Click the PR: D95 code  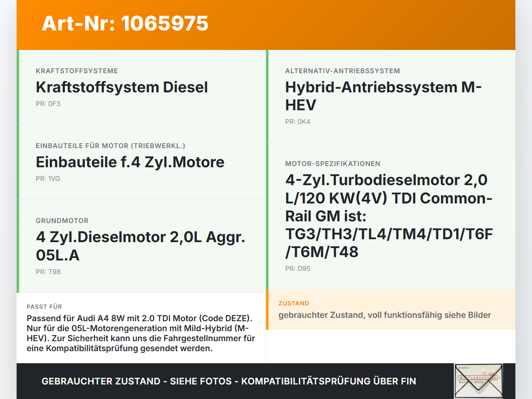click(x=298, y=269)
